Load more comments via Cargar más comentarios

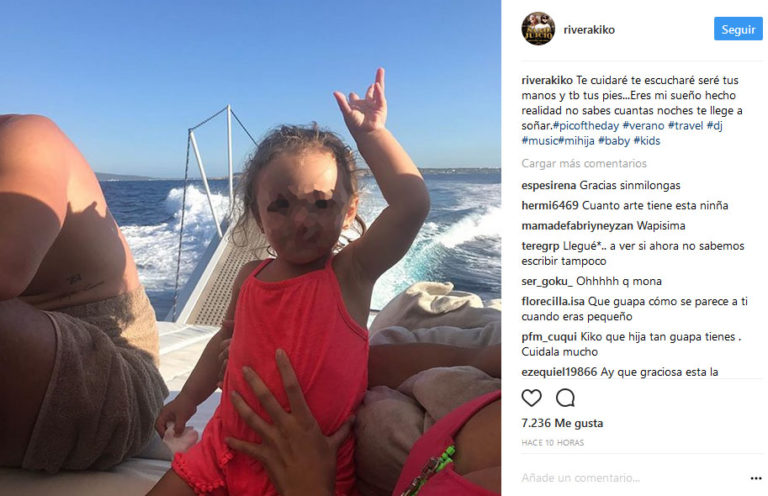(584, 164)
